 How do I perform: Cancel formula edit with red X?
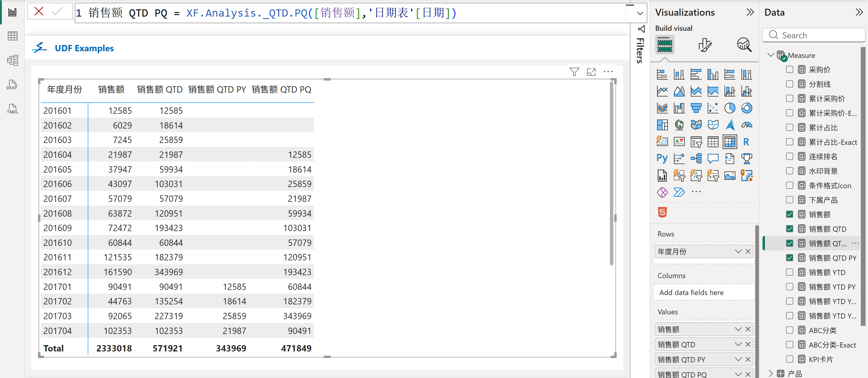click(x=39, y=12)
